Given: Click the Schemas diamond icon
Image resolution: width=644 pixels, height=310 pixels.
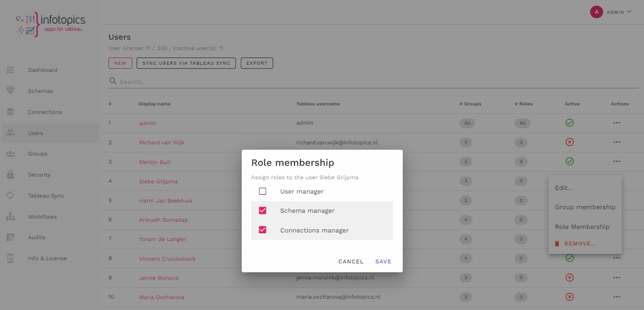Looking at the screenshot, I should pos(10,91).
